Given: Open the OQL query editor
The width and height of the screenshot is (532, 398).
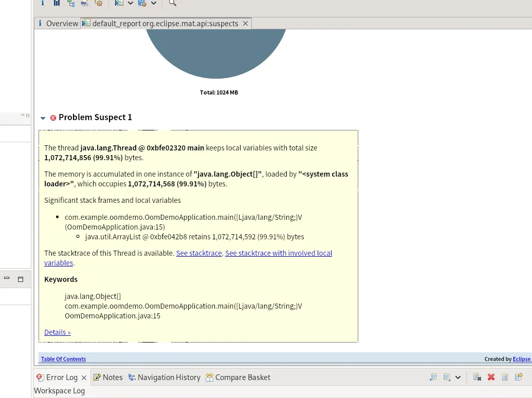Looking at the screenshot, I should pos(84,3).
